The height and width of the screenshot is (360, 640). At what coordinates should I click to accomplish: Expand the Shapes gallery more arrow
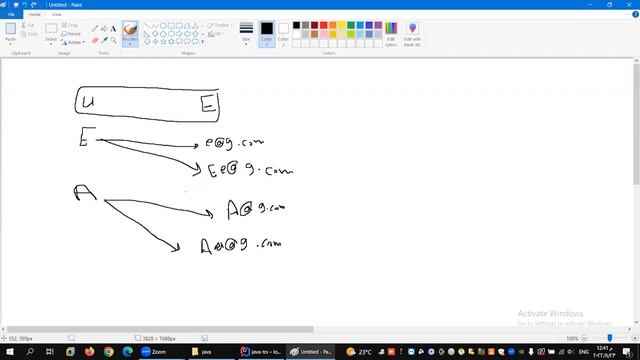click(202, 42)
